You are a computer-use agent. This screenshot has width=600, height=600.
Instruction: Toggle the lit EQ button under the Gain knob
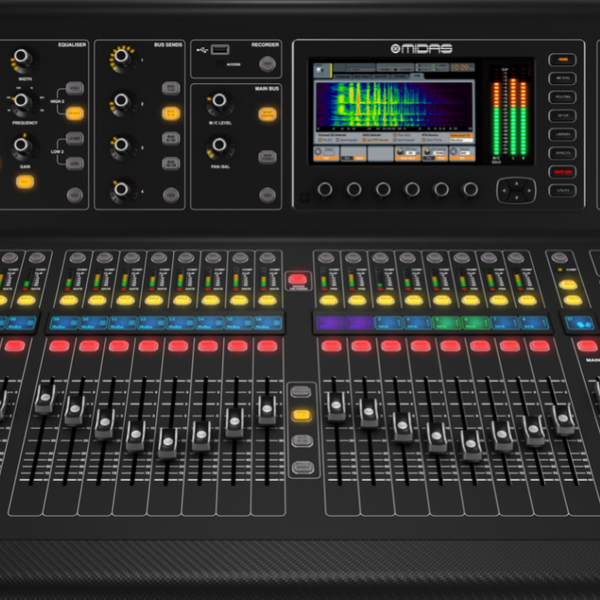[25, 182]
